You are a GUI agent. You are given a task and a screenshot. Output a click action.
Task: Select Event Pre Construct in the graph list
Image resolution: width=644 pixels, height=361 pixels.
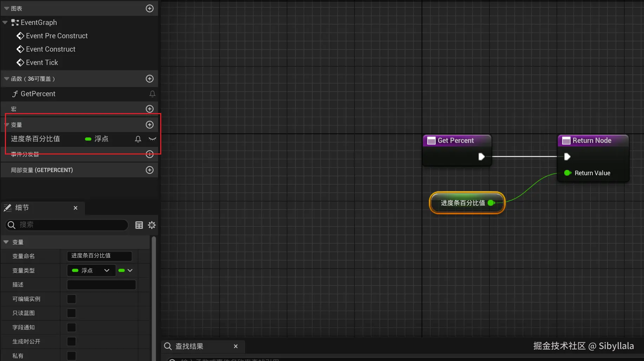(x=57, y=36)
